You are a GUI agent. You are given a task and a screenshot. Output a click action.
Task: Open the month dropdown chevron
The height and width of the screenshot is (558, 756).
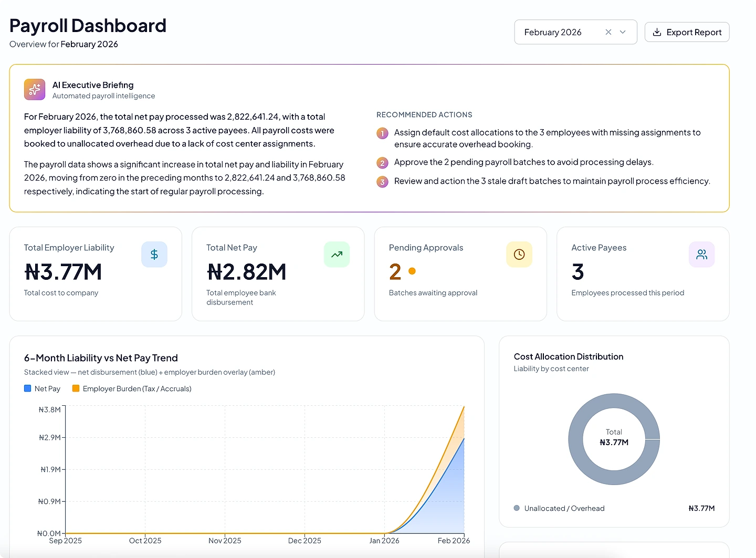click(x=623, y=32)
